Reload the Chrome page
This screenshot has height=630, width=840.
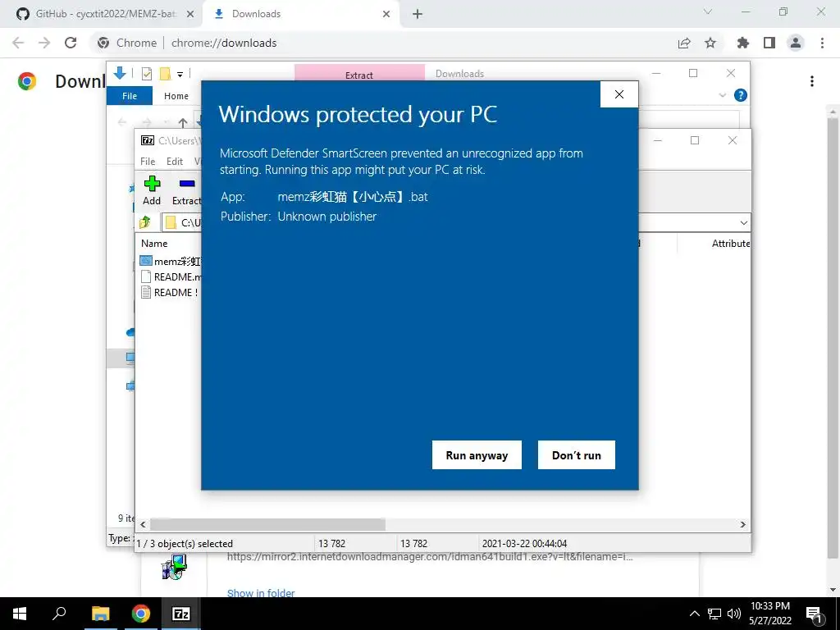tap(71, 43)
